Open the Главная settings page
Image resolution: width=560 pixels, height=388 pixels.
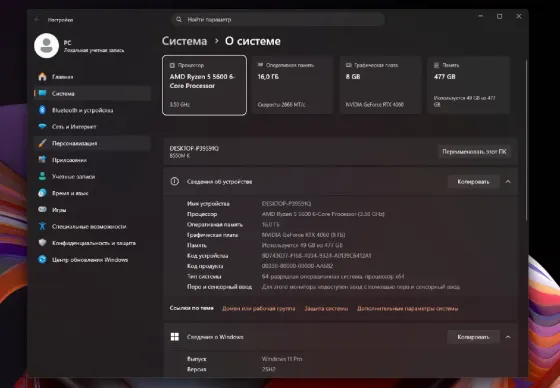[92, 76]
